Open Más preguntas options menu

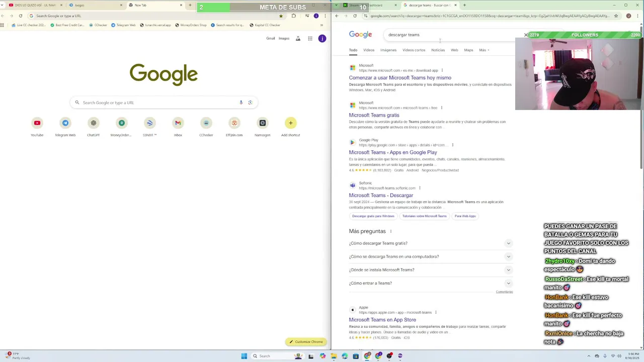[x=390, y=231]
